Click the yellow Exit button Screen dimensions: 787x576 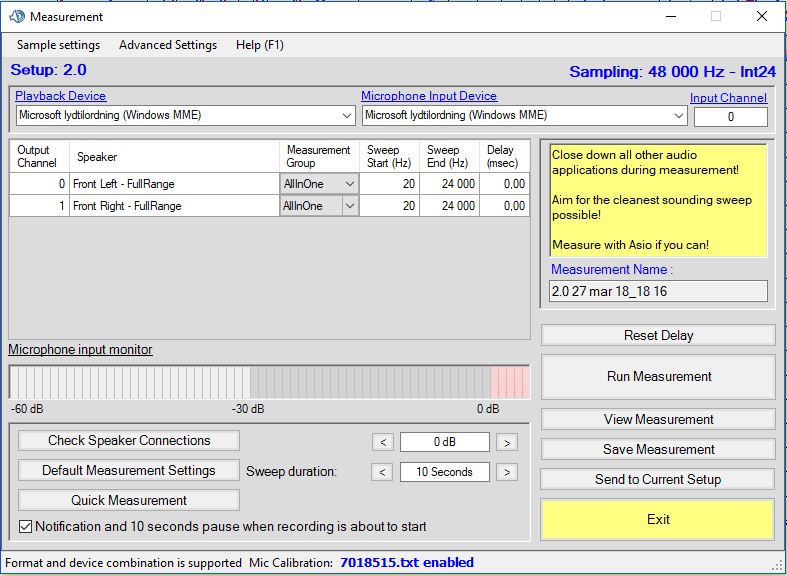[x=658, y=519]
